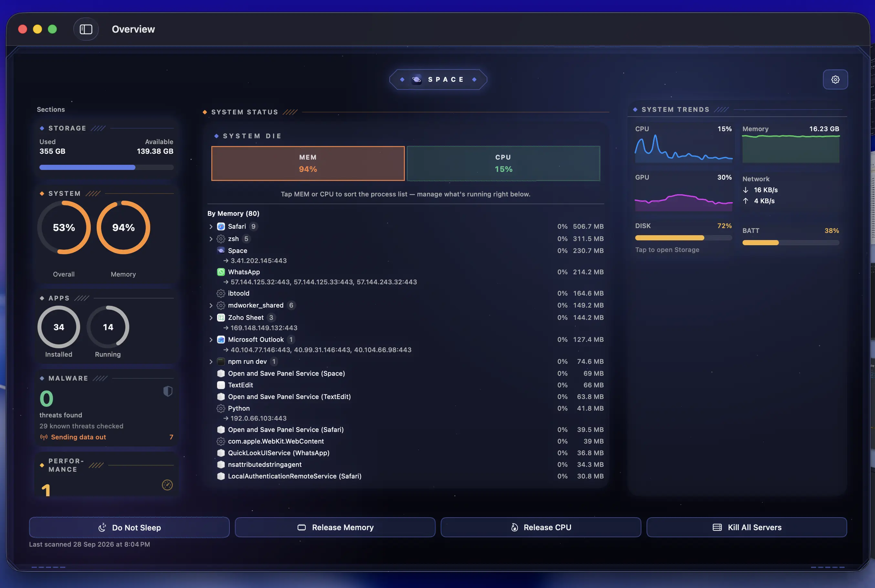Open the Apps section card
This screenshot has width=875, height=588.
pos(107,326)
